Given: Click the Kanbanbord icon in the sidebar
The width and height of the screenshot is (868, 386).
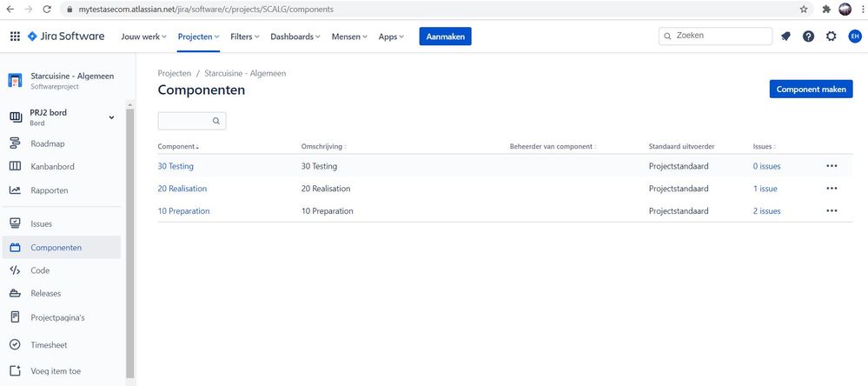Looking at the screenshot, I should 16,167.
